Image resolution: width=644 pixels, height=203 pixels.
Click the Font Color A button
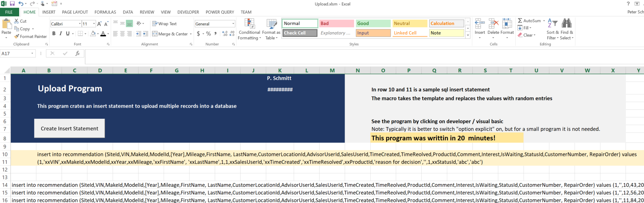click(103, 34)
